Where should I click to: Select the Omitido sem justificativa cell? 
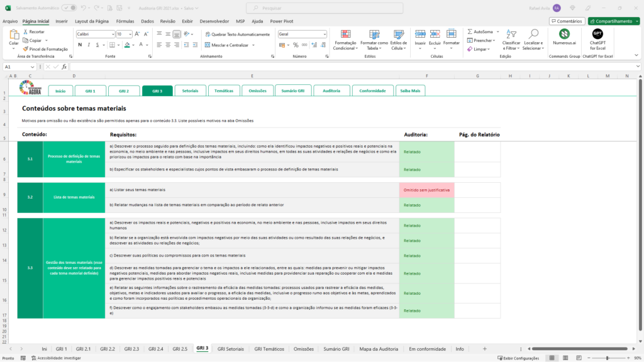pyautogui.click(x=427, y=190)
